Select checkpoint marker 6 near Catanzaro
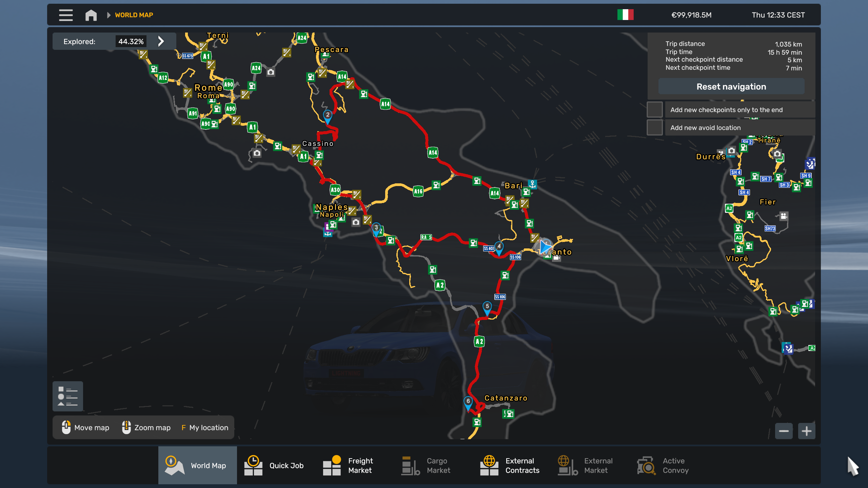This screenshot has height=488, width=868. 468,402
